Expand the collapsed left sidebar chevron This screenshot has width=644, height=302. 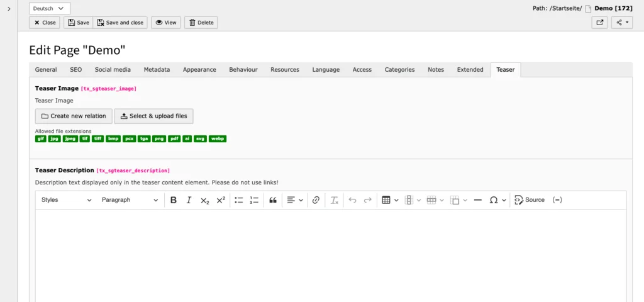click(x=9, y=9)
